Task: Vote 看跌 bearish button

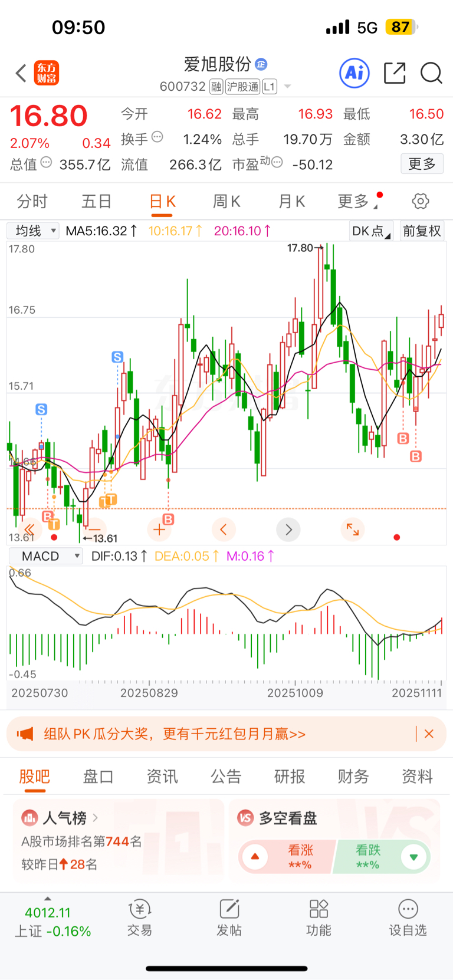Action: 382,857
